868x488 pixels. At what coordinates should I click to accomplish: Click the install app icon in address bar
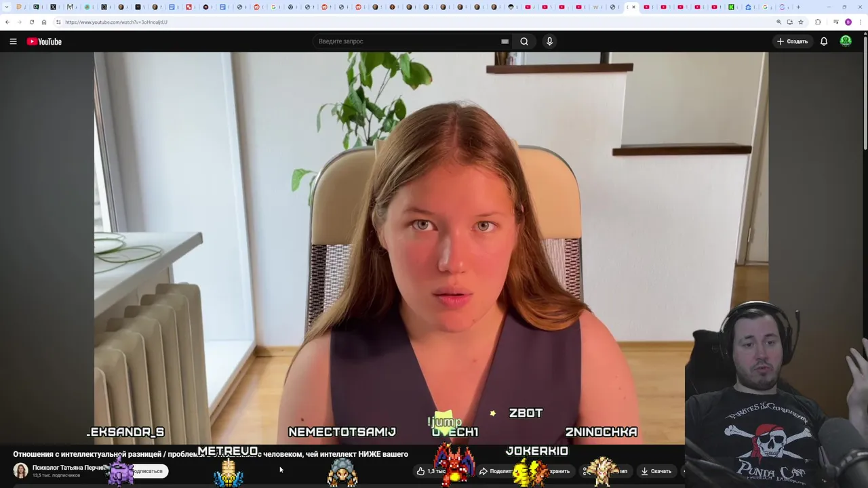coord(789,22)
